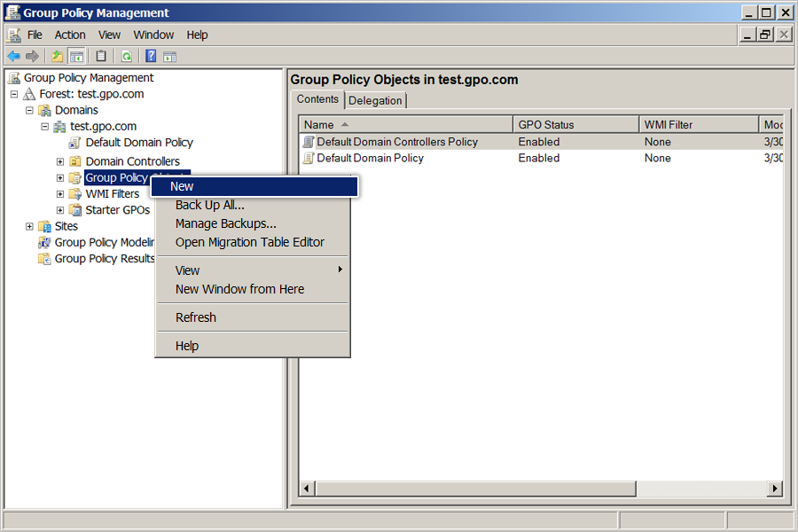Collapse the test.gpo.com domain node
The width and height of the screenshot is (798, 532).
pos(45,126)
